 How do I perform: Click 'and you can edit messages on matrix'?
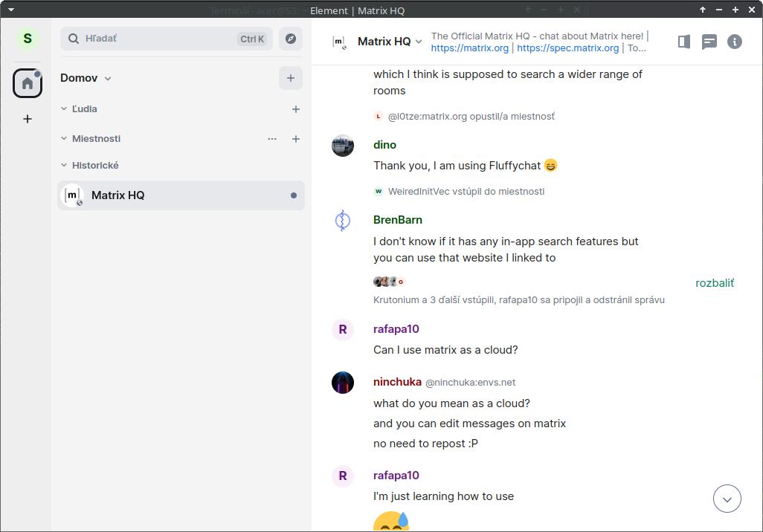[x=469, y=424]
